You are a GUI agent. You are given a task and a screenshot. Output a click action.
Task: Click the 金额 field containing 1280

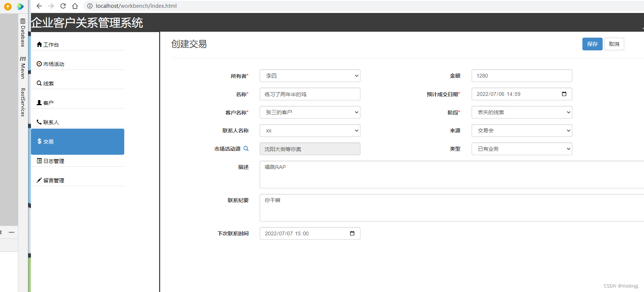click(522, 76)
